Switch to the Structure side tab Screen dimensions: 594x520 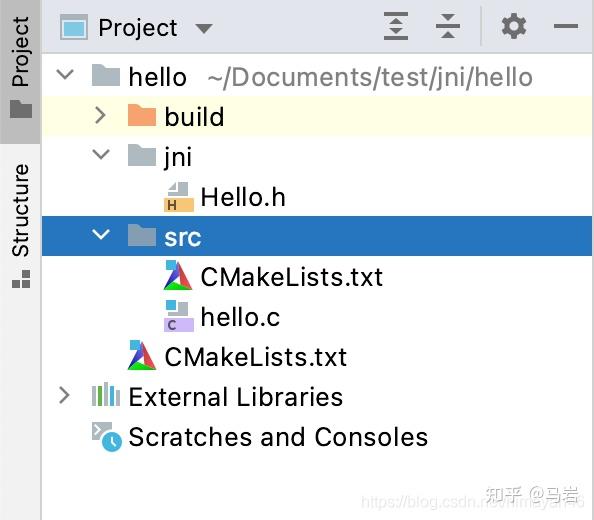[x=20, y=225]
